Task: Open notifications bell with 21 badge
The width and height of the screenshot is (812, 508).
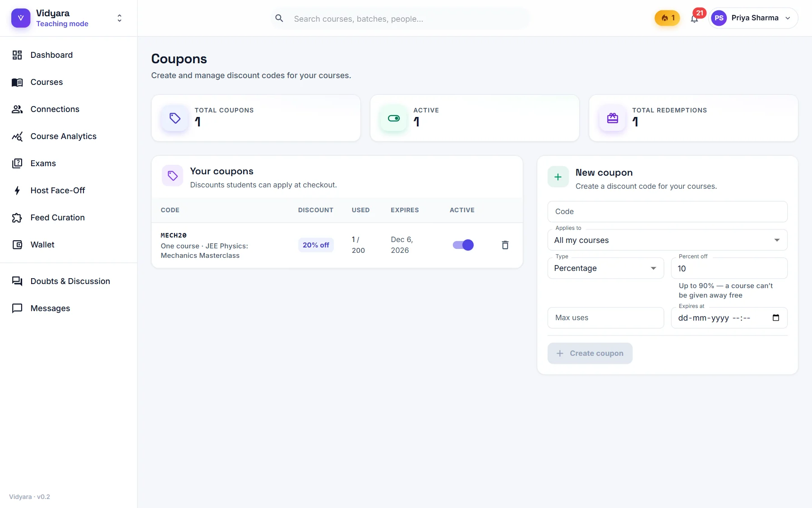Action: [694, 19]
